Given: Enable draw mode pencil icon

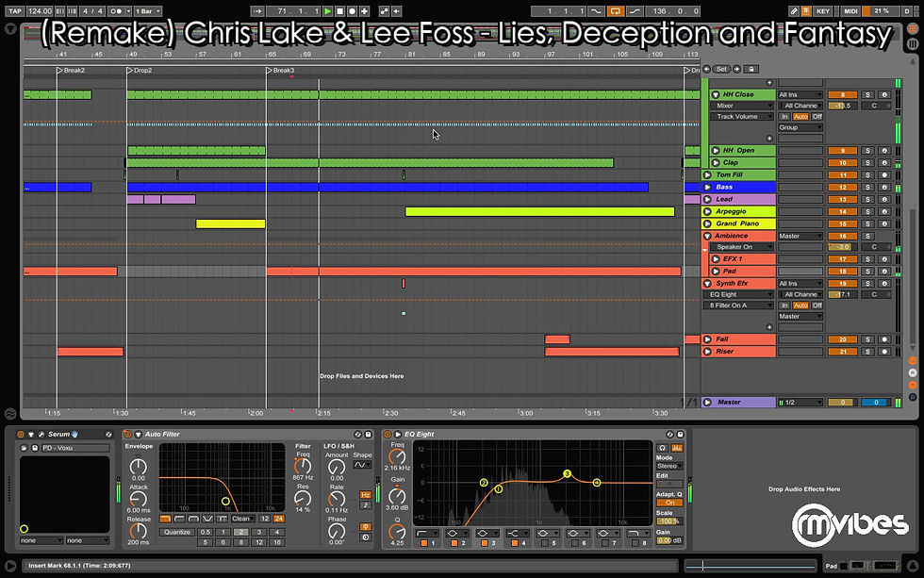Looking at the screenshot, I should click(794, 10).
